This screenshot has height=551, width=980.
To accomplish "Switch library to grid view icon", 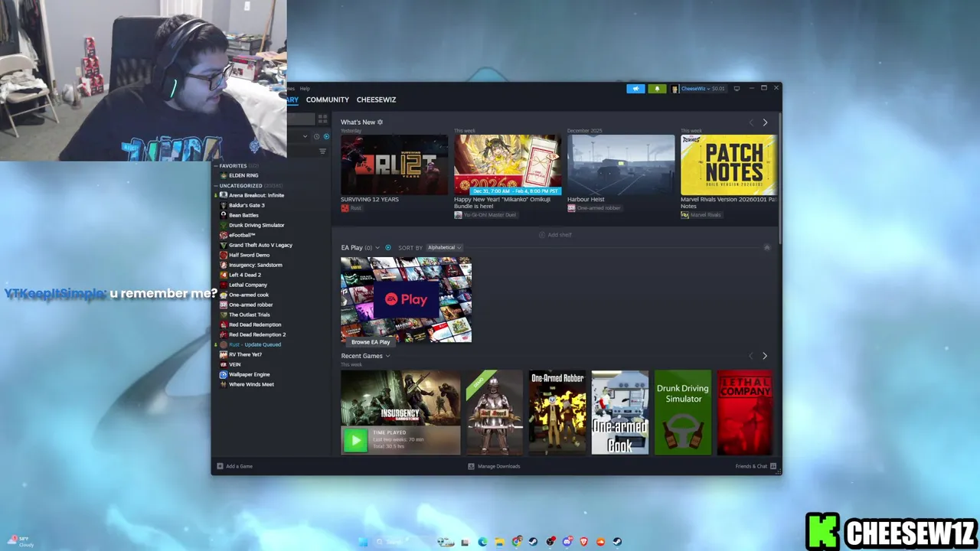I will pos(322,119).
